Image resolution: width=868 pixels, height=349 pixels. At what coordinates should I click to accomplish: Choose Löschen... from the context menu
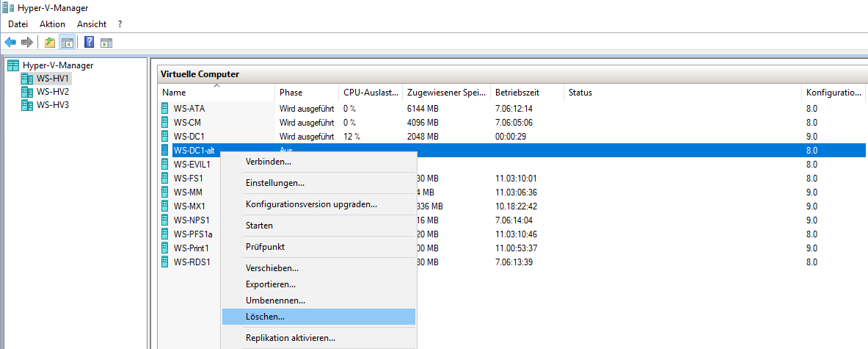(318, 317)
